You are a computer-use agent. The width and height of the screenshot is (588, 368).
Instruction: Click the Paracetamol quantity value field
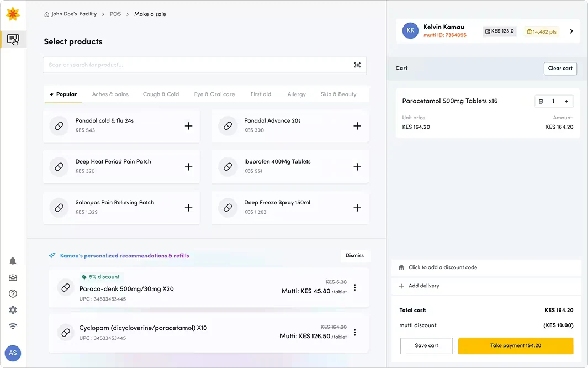click(x=553, y=101)
